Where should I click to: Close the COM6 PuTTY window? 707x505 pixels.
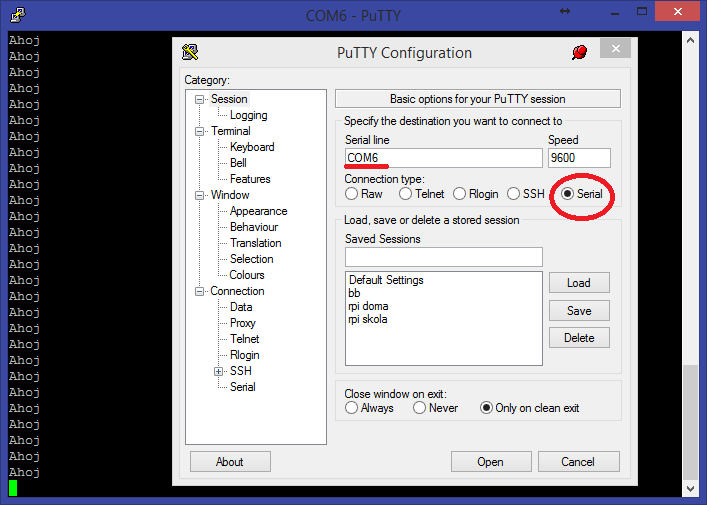678,12
